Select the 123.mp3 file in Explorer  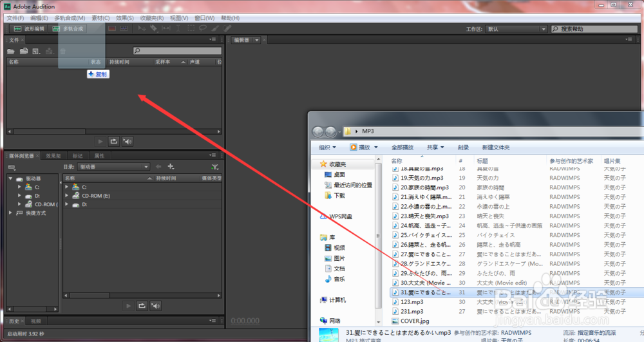pos(412,302)
